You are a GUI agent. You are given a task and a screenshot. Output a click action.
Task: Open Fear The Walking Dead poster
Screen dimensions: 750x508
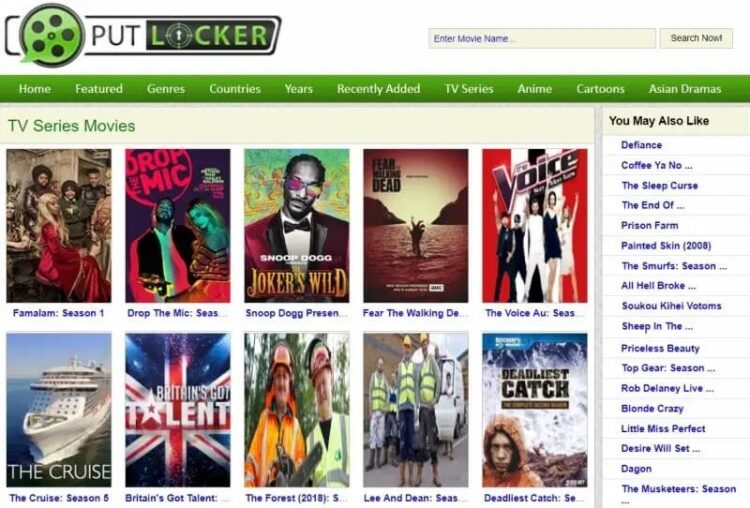(x=416, y=225)
